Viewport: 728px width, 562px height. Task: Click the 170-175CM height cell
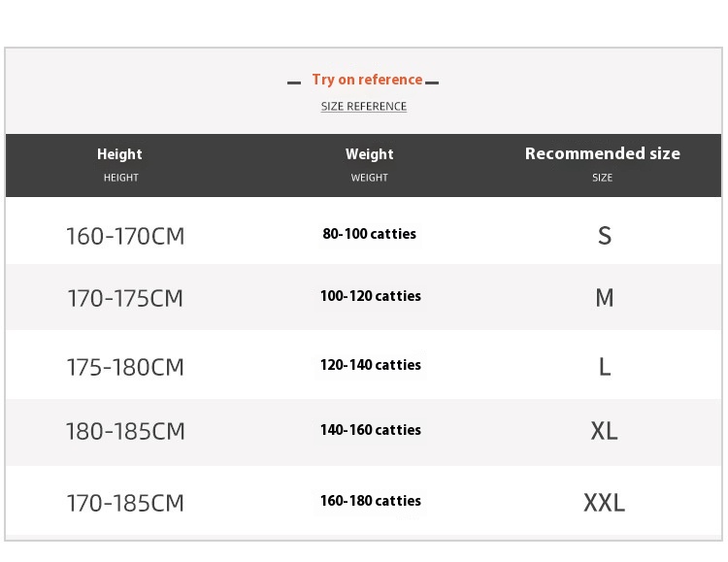125,298
